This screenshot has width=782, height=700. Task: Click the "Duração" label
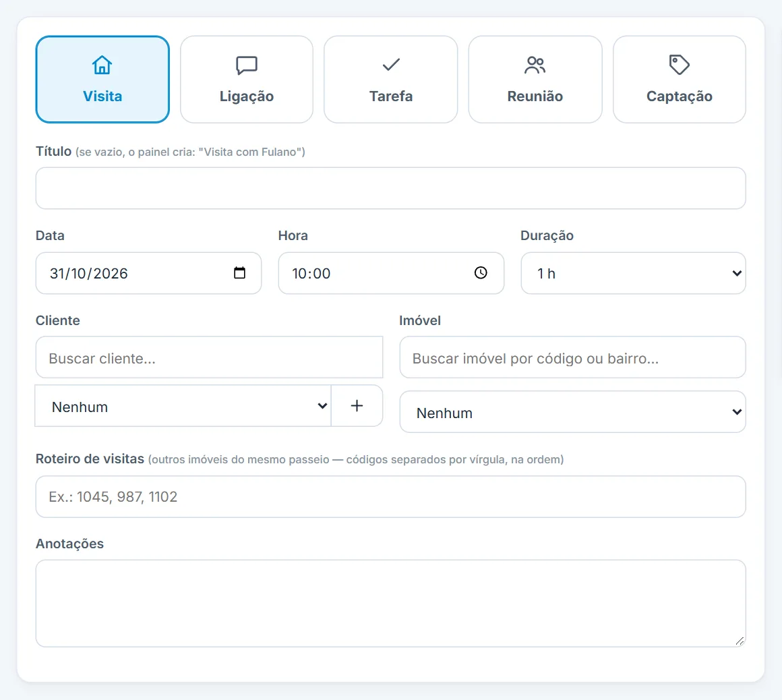coord(547,235)
